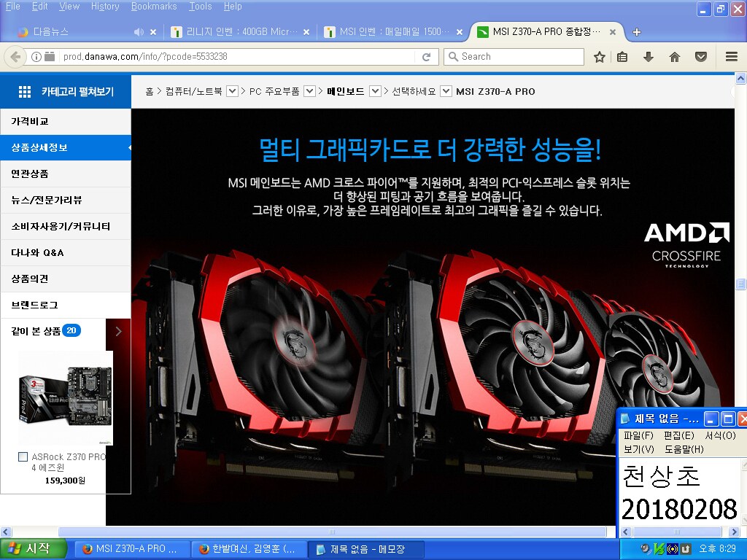Expand the 메인보드 breadcrumb dropdown

(376, 91)
